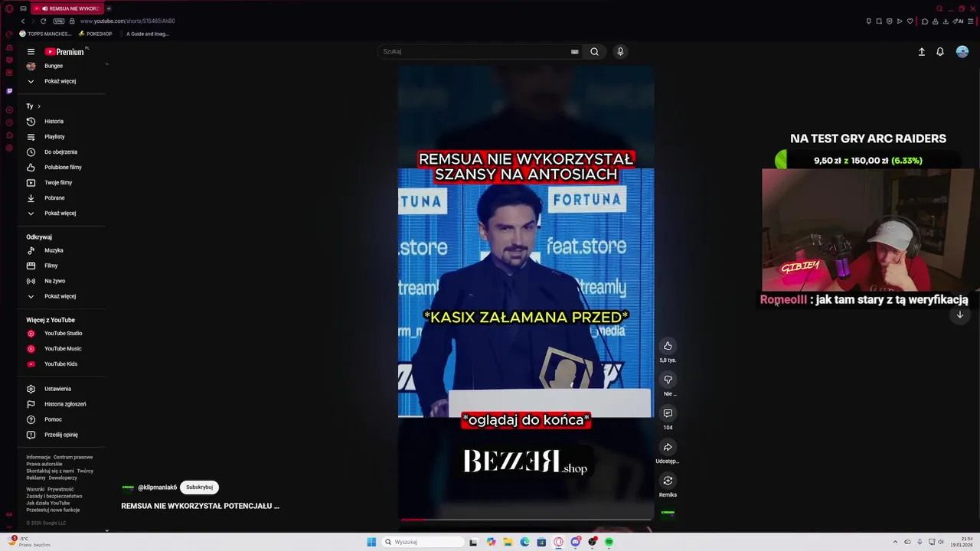The image size is (980, 551).
Task: Open the upload/create icon in the header
Action: pyautogui.click(x=922, y=52)
